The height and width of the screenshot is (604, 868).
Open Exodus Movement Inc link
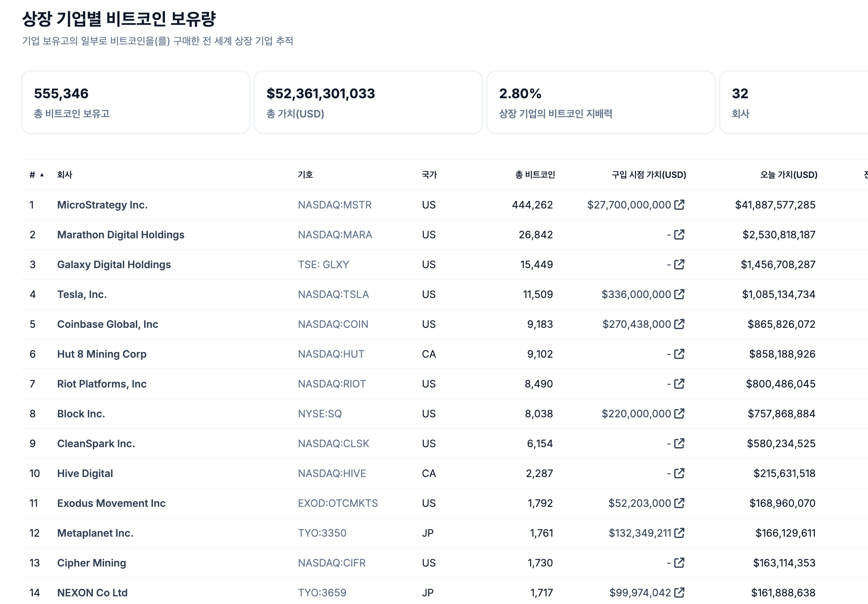click(x=111, y=503)
